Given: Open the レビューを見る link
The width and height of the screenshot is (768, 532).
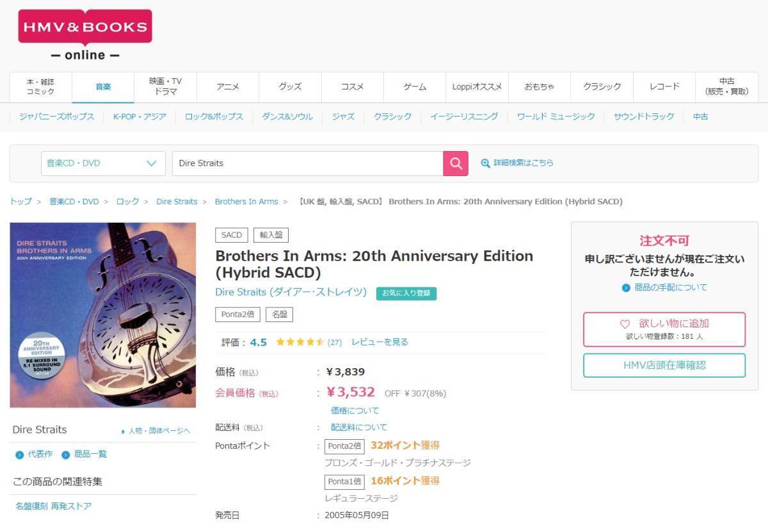Looking at the screenshot, I should pos(380,342).
